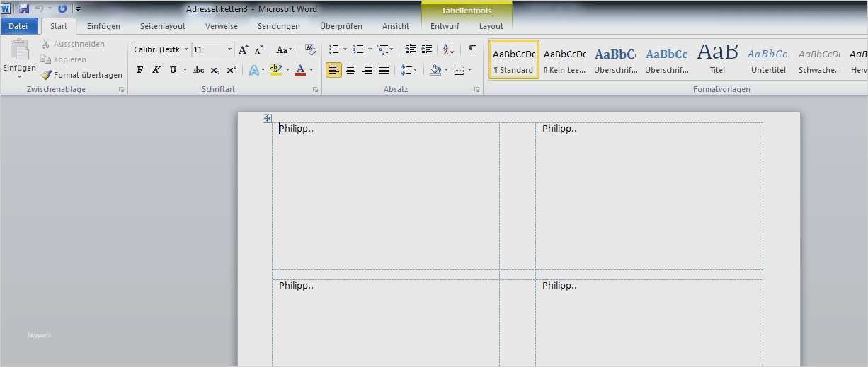868x367 pixels.
Task: Clear formatting with the eraser icon
Action: pos(310,49)
